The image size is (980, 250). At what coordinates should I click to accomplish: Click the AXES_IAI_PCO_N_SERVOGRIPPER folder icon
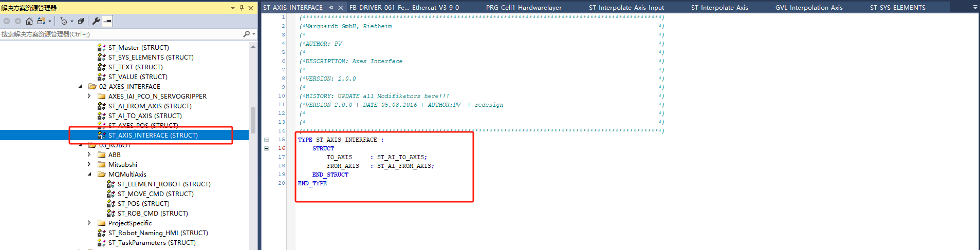point(102,96)
